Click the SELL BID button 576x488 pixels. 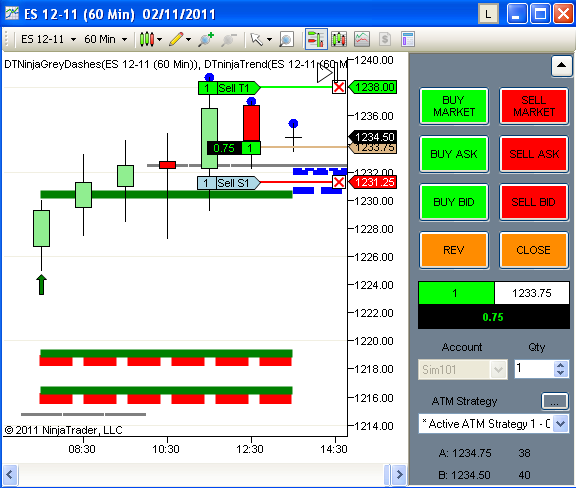click(x=534, y=202)
